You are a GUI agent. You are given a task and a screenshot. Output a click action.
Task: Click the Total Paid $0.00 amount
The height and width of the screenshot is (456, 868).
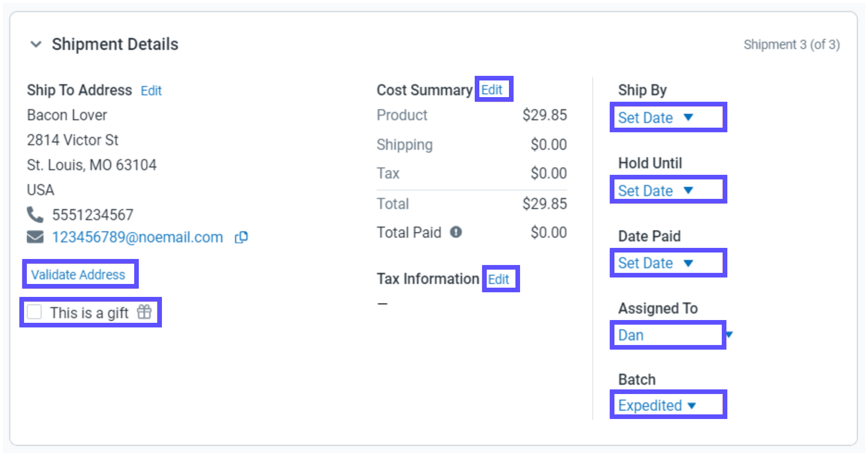pyautogui.click(x=548, y=232)
